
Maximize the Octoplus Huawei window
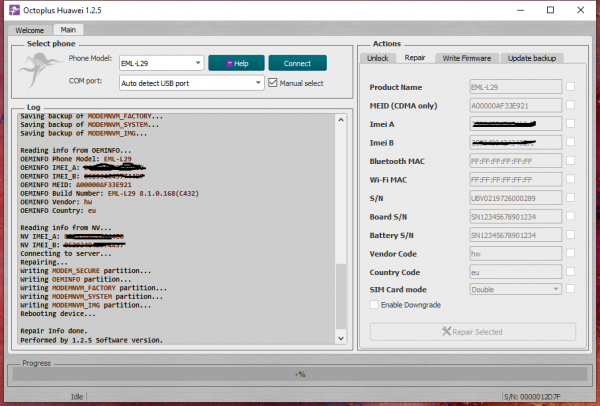(x=550, y=10)
